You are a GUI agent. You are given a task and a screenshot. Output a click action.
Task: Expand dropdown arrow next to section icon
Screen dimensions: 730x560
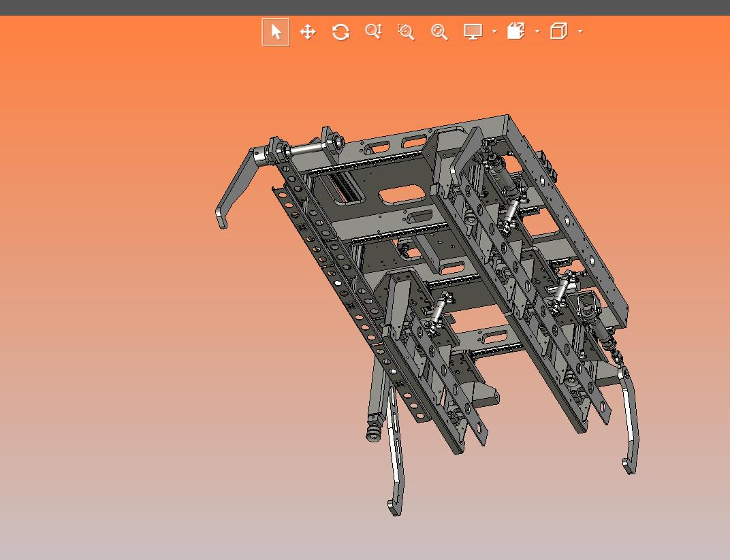(537, 31)
